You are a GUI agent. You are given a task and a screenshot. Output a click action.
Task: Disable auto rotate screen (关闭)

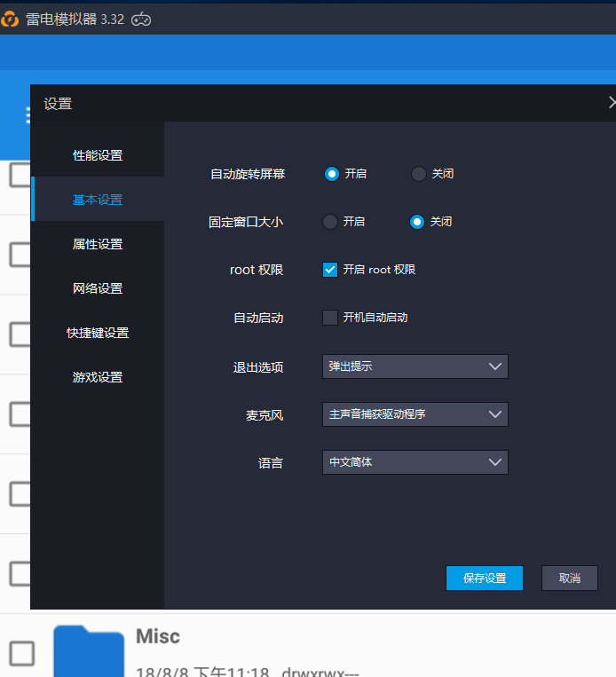(419, 174)
